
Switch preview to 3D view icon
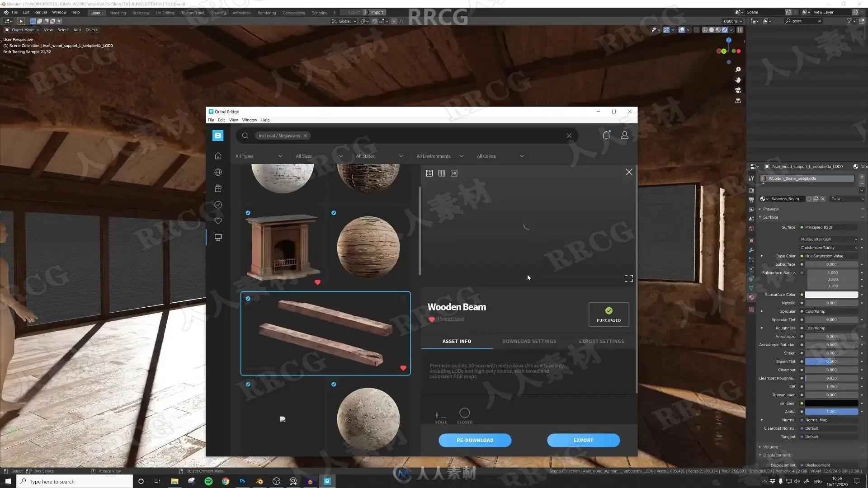click(x=454, y=173)
